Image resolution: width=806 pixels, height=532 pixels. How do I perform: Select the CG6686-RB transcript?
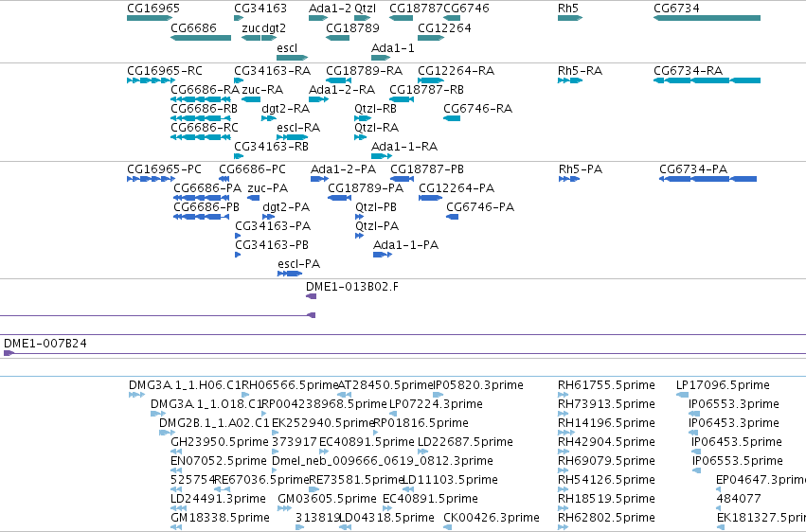coord(201,118)
